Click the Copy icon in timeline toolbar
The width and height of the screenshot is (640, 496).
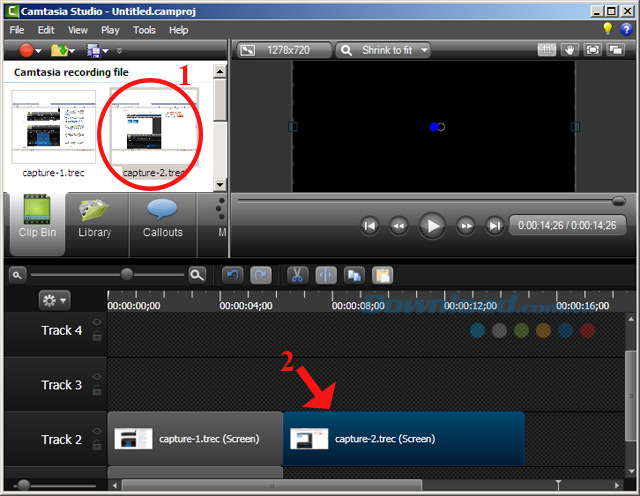click(x=353, y=274)
